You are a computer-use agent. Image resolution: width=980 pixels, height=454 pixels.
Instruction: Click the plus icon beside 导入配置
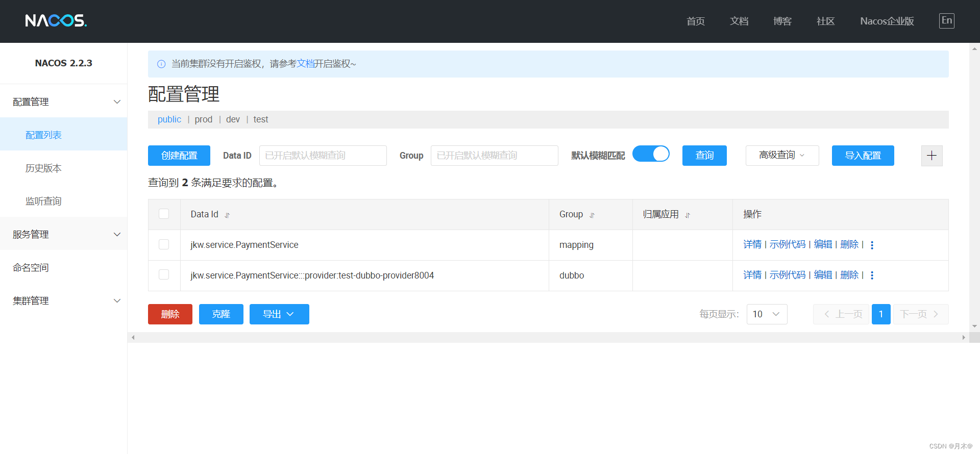pyautogui.click(x=932, y=156)
